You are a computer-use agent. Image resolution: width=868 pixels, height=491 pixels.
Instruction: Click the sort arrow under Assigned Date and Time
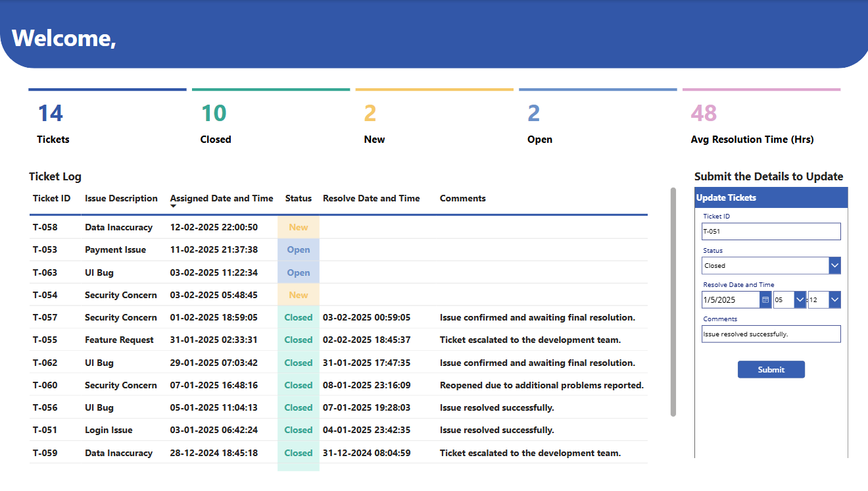point(174,207)
